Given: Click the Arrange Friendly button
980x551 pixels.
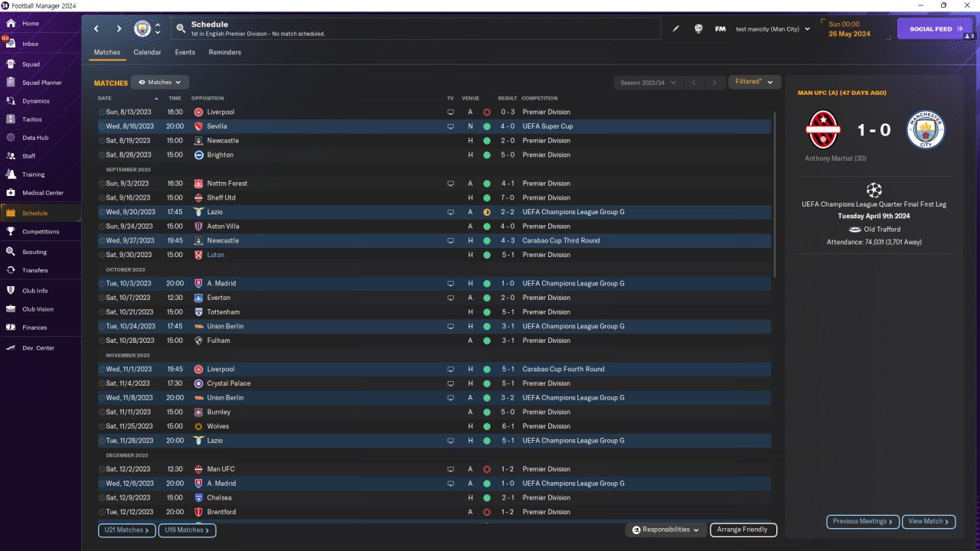Looking at the screenshot, I should pyautogui.click(x=743, y=530).
